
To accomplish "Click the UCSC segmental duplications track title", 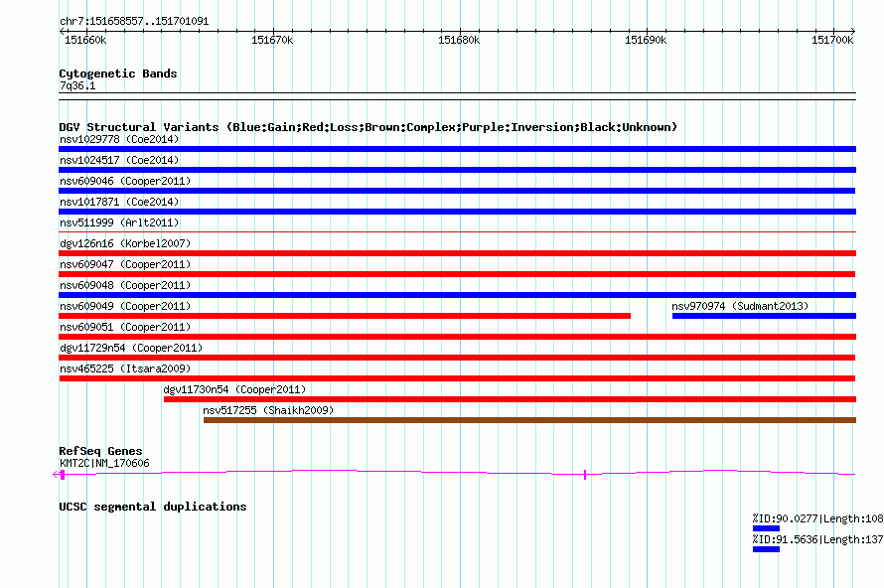I will click(x=152, y=507).
